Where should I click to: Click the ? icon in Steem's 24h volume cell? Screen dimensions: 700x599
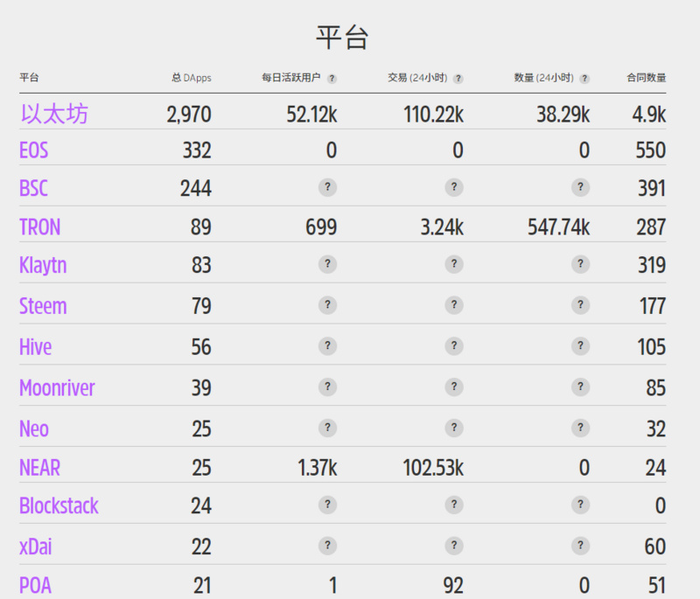point(580,305)
